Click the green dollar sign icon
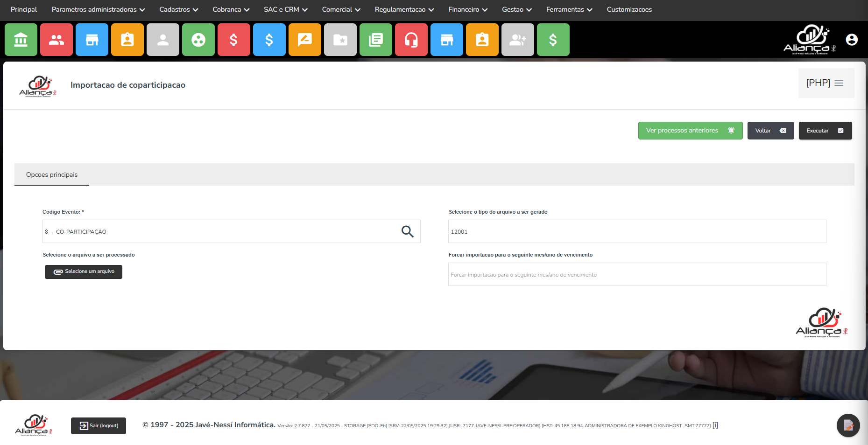Image resolution: width=868 pixels, height=445 pixels. click(553, 40)
